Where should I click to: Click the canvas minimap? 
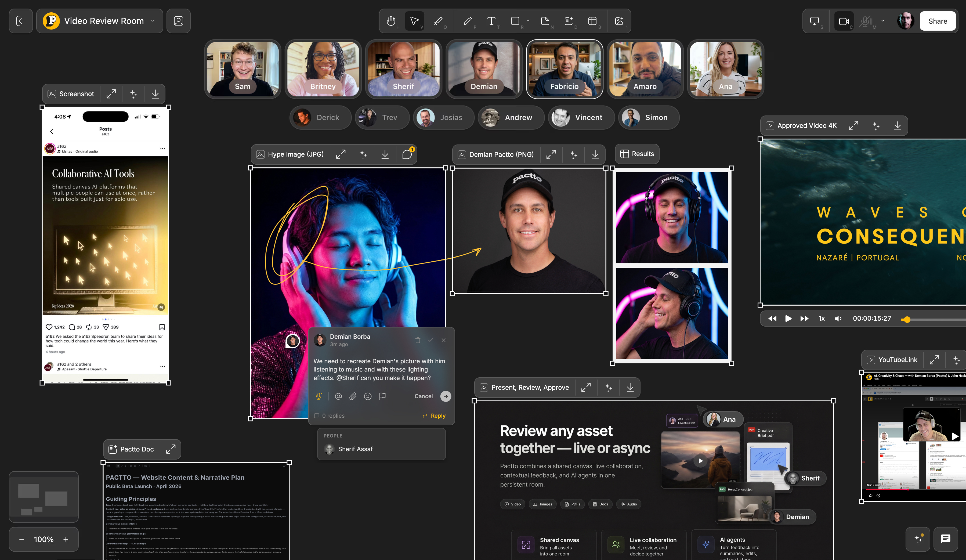click(44, 497)
